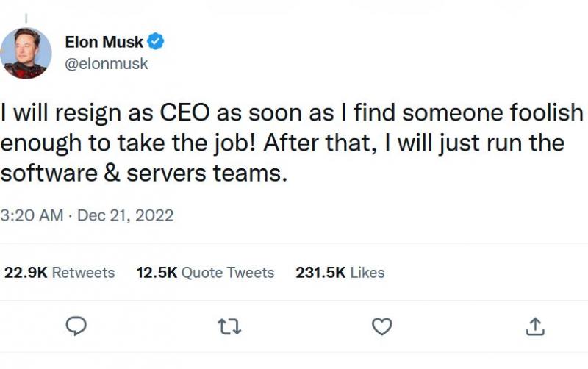Image resolution: width=588 pixels, height=369 pixels.
Task: Visit the @elonmusk handle link
Action: [107, 64]
